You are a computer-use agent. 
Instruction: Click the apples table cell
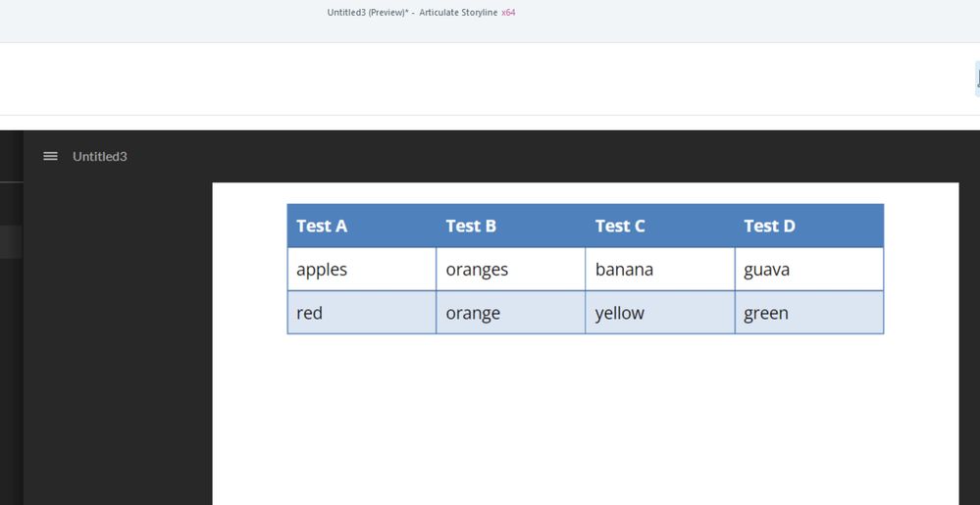coord(361,269)
